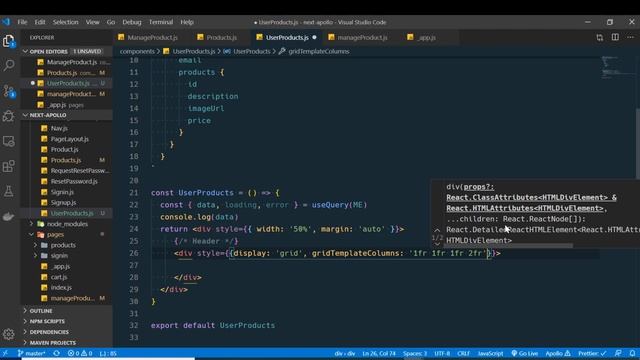The image size is (640, 360).
Task: Open the notifications bell in status bar
Action: click(632, 353)
